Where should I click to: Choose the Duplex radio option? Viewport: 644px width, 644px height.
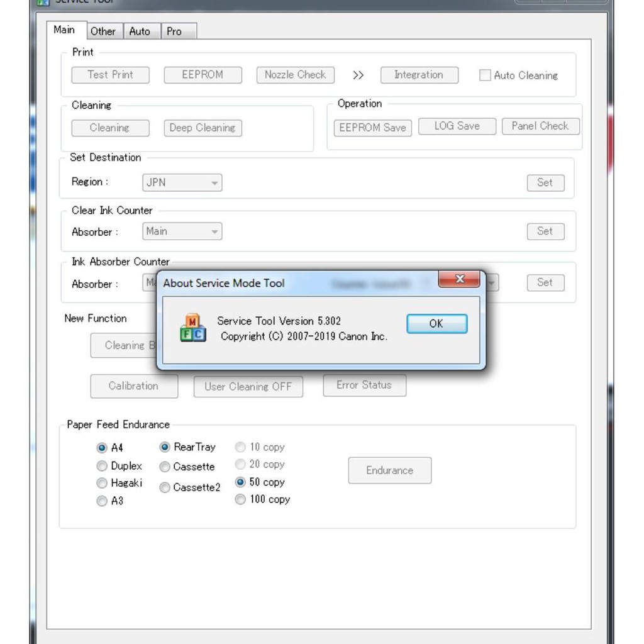pos(102,466)
